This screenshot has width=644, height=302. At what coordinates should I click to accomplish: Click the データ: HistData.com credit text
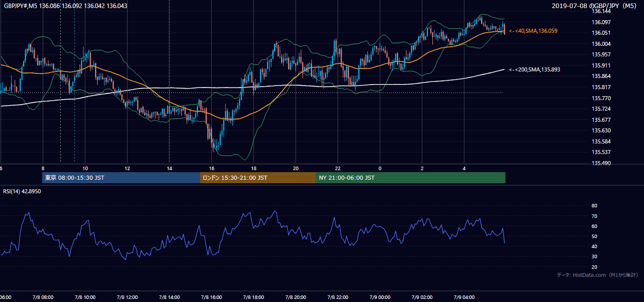tap(597, 275)
